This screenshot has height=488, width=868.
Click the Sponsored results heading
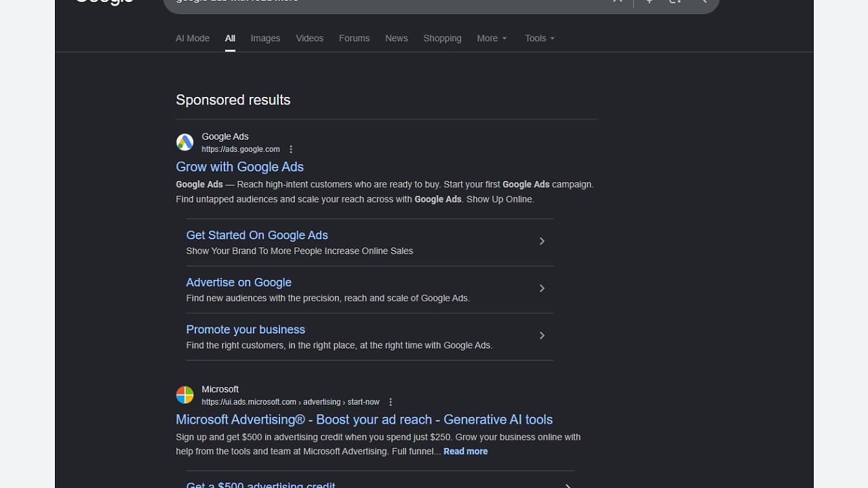[x=233, y=100]
